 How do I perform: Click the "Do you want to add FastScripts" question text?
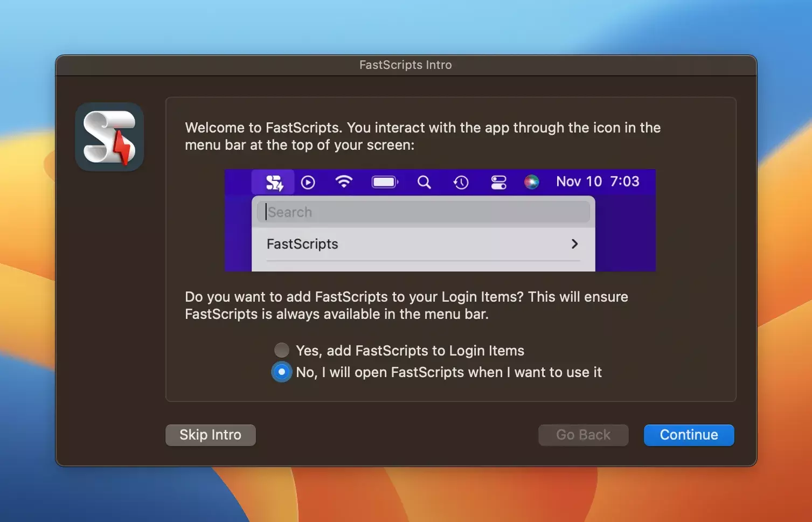click(x=407, y=305)
